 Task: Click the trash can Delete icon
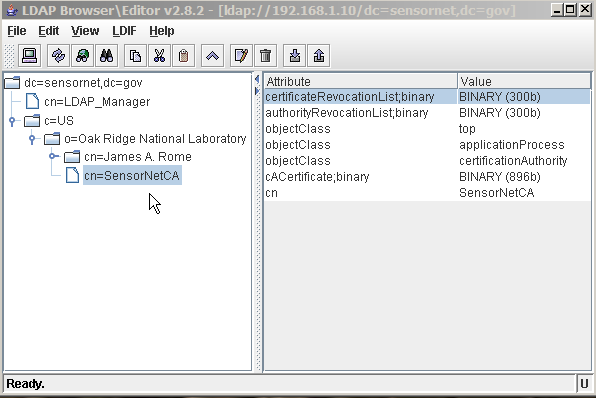pos(265,56)
